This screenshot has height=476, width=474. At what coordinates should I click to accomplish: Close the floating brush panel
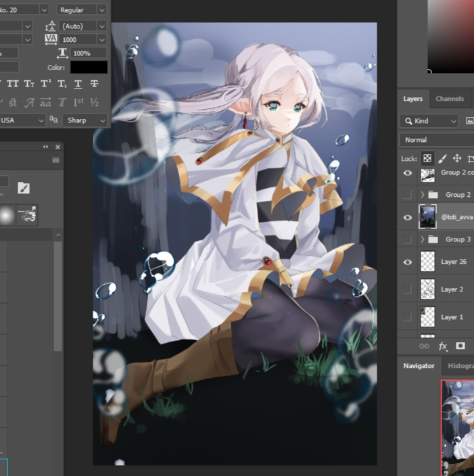pos(57,147)
